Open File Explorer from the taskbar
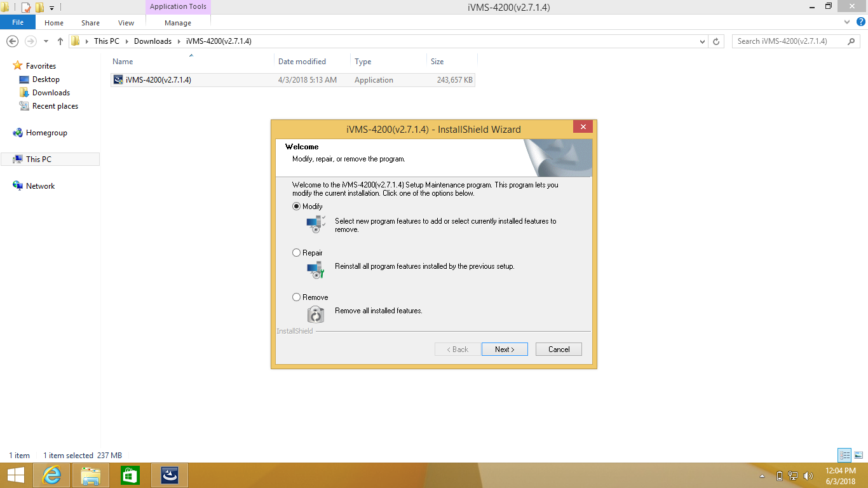The height and width of the screenshot is (488, 868). click(91, 475)
